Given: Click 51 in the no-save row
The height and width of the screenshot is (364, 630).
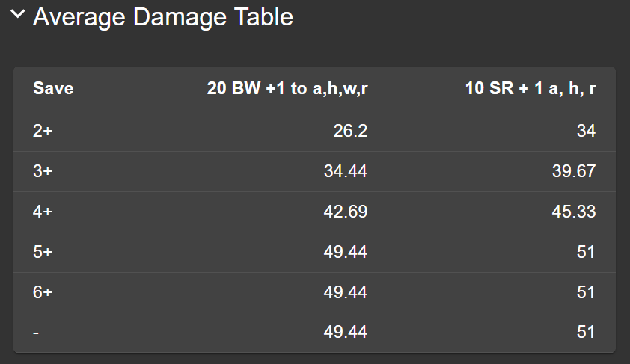Looking at the screenshot, I should [587, 333].
